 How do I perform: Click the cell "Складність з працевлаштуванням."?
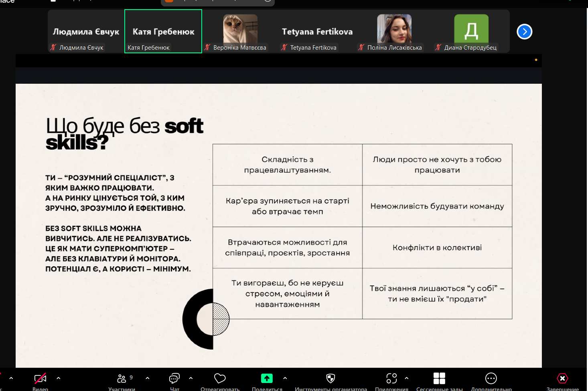coord(288,165)
